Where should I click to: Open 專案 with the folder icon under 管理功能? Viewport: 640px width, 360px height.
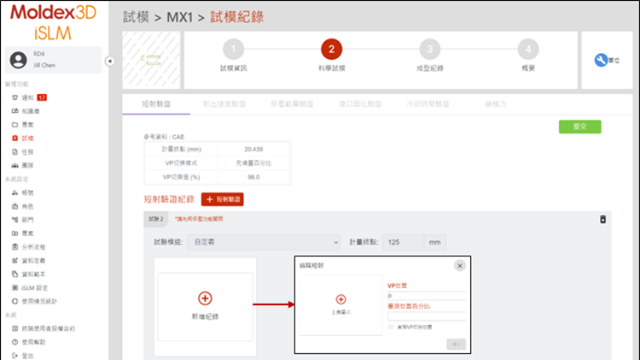[x=23, y=124]
